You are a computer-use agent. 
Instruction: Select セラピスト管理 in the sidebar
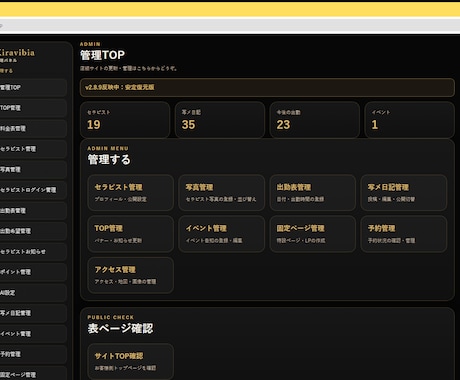[x=33, y=149]
